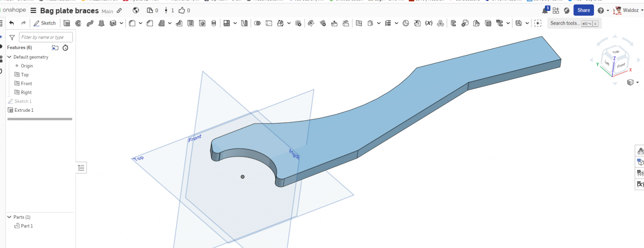Activate the Sweep tool
This screenshot has height=248, width=644.
click(x=90, y=23)
